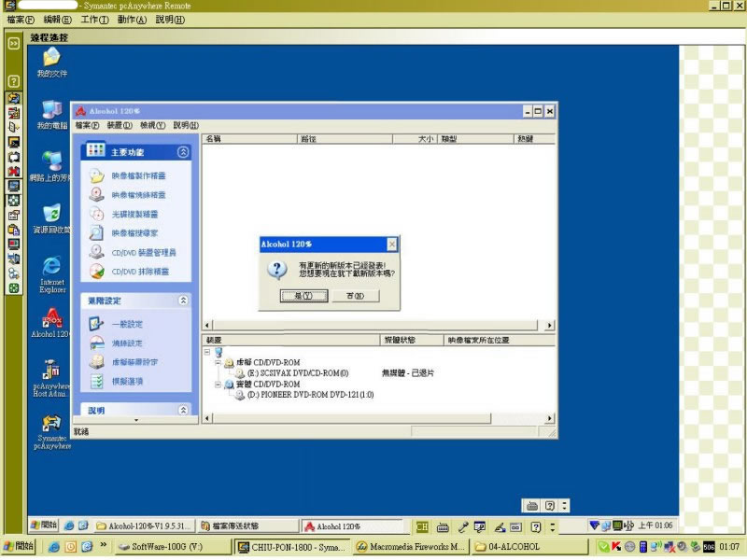Click the microphone icon on remote language bar

[462, 526]
